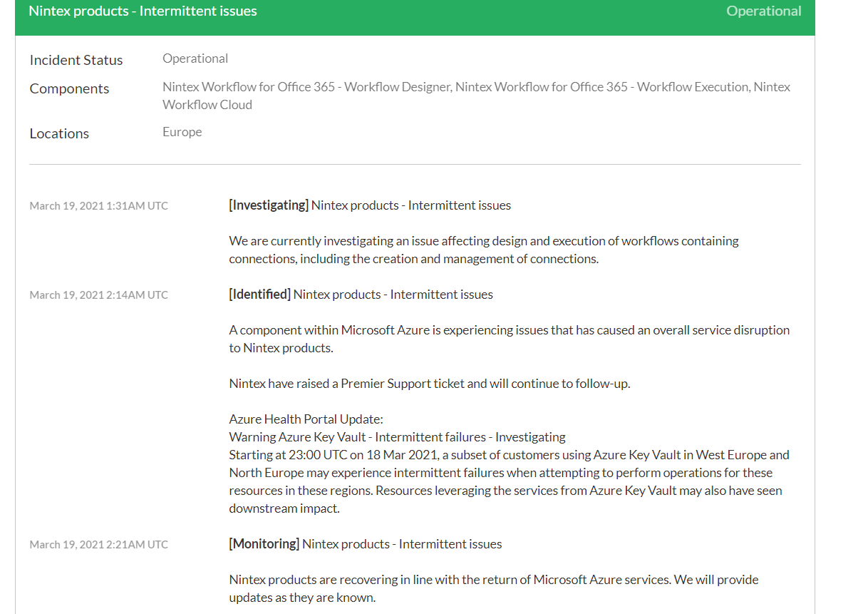Click the header title "Nintex products - Intermittent issues"
Screen dimensions: 868x614
143,11
